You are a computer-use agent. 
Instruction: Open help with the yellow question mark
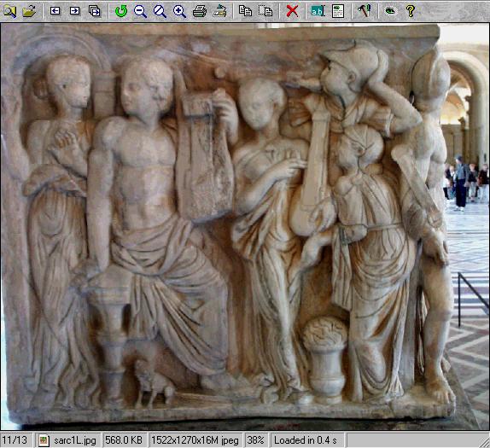[x=411, y=11]
